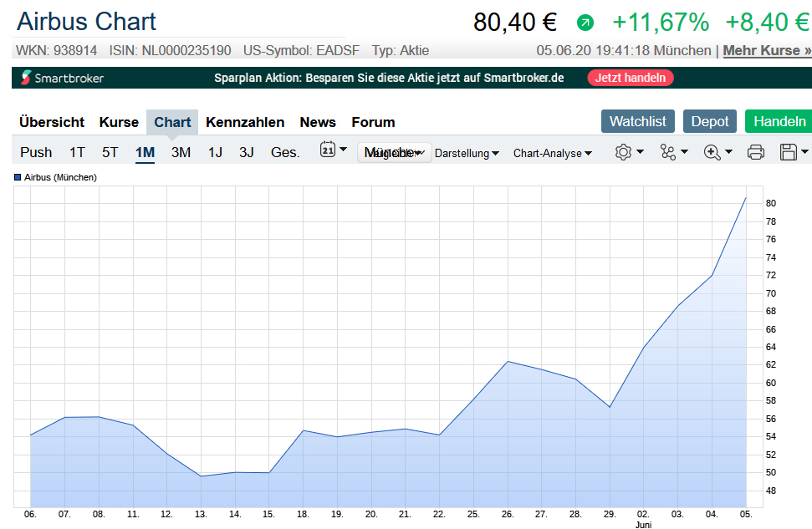
Task: Select the 1M time range
Action: point(145,152)
